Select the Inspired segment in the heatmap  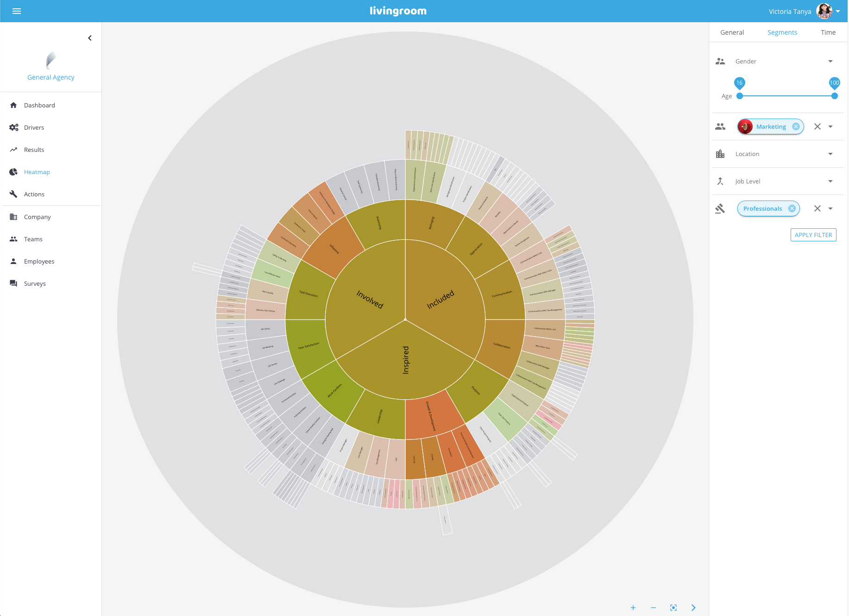[x=406, y=361]
